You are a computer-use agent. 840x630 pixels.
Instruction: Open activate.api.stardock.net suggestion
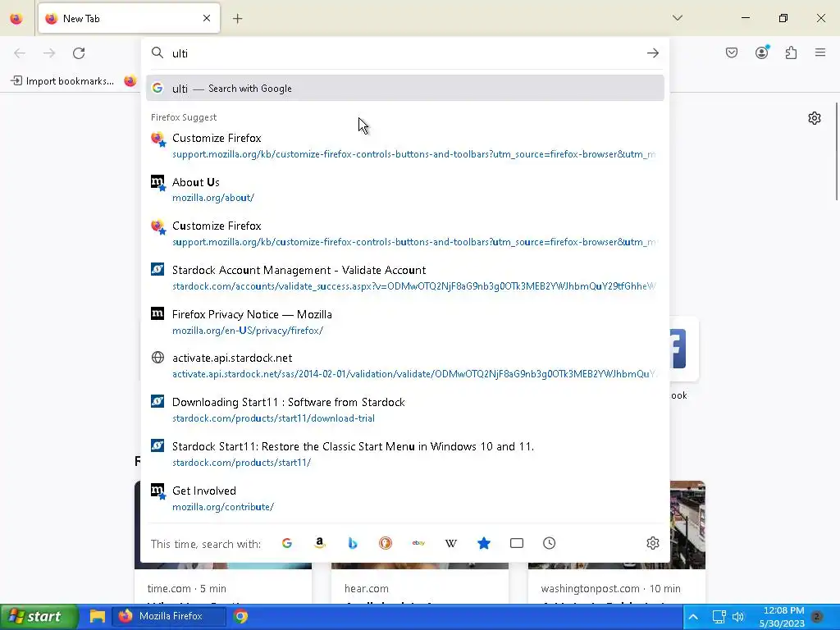pos(405,365)
